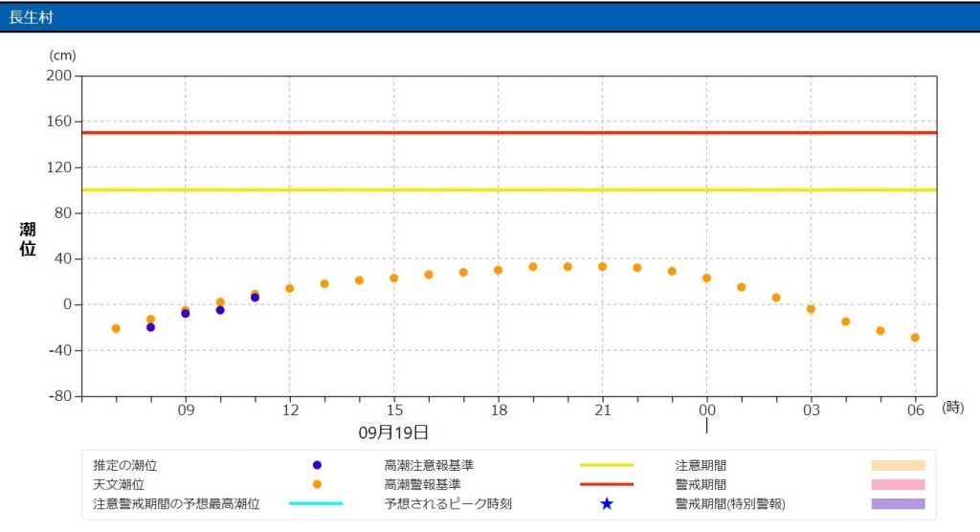Screen dimensions: 980x532
Task: Click the blue estimated tide point at 09 o'clock
Action: 186,314
